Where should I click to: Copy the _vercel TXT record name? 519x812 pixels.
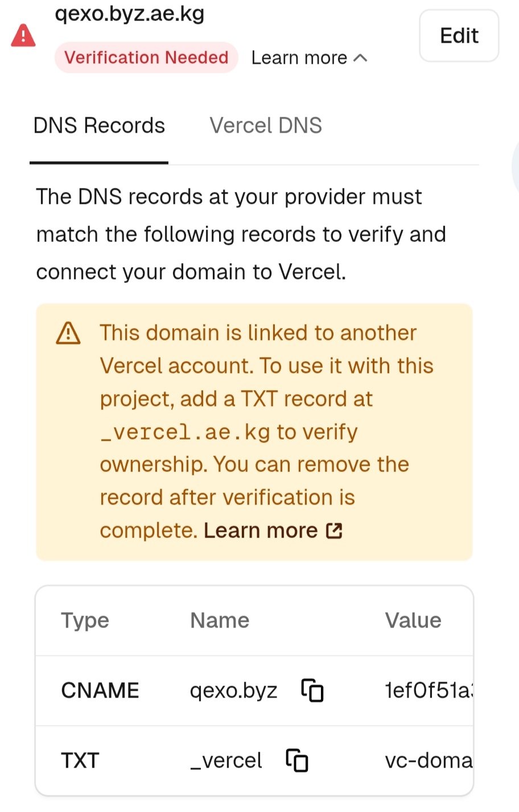pyautogui.click(x=297, y=760)
